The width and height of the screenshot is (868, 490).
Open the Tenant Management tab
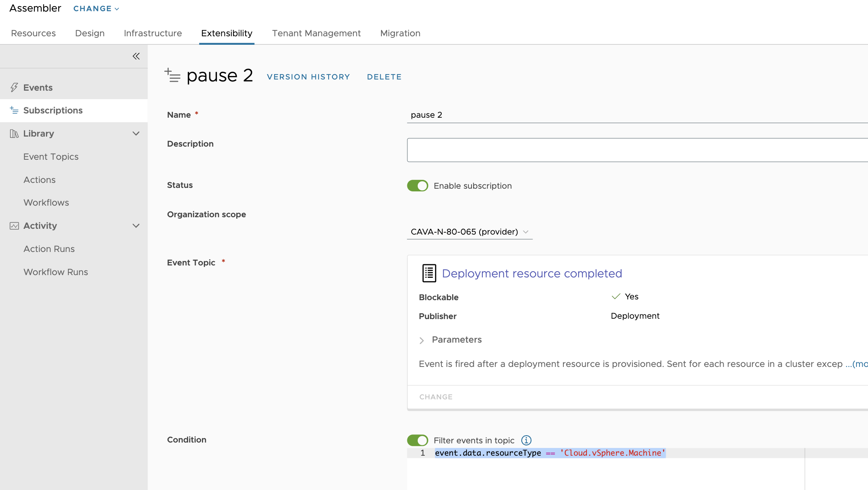pyautogui.click(x=316, y=33)
